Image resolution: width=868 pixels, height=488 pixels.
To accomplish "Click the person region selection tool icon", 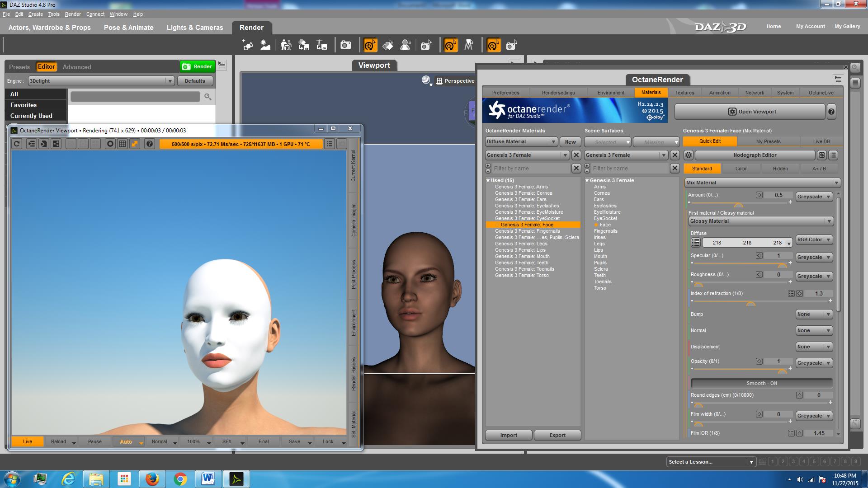I will [x=406, y=45].
